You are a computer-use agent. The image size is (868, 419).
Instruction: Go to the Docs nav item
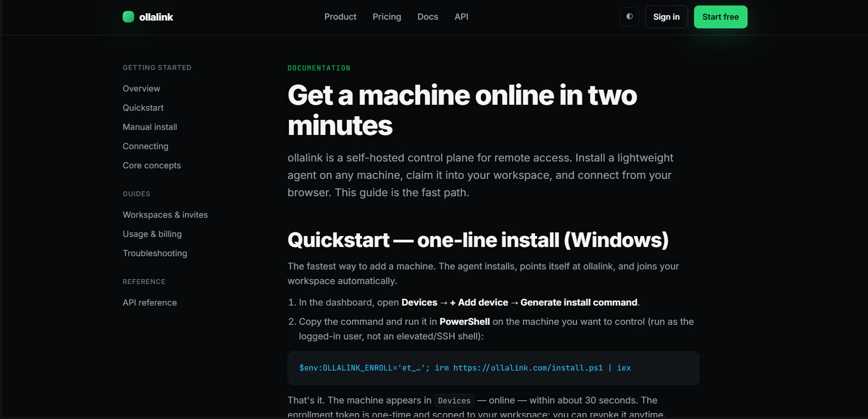(x=428, y=17)
